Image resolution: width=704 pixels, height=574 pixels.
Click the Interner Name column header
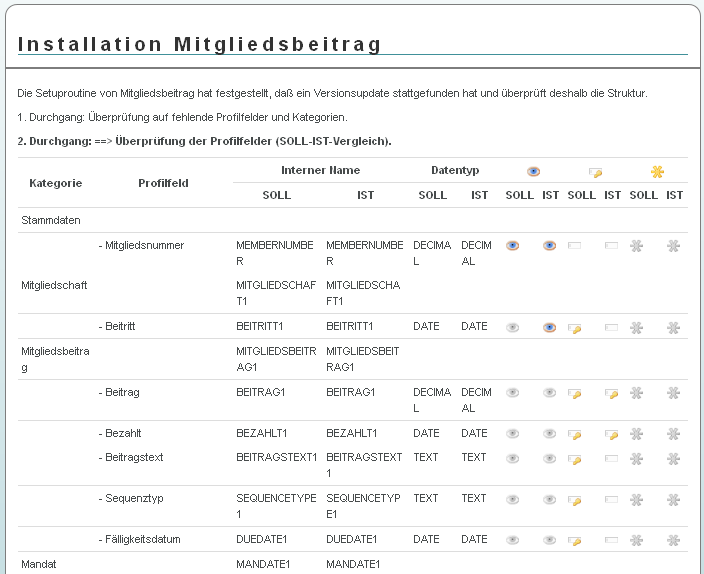point(320,170)
